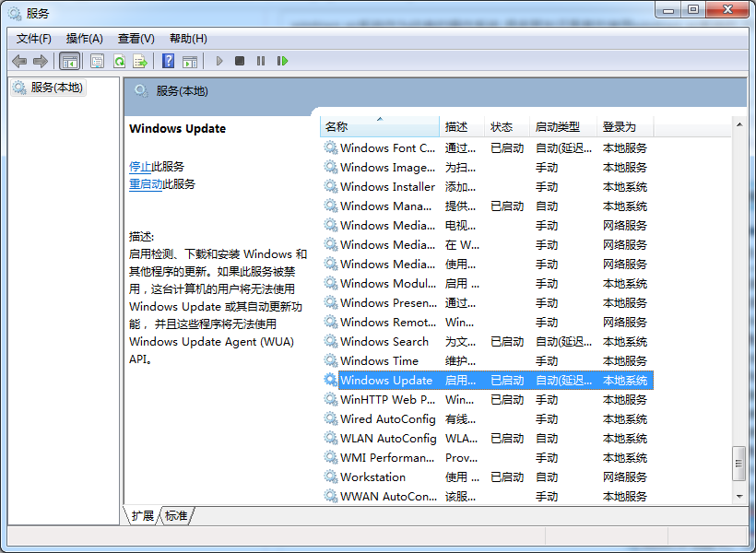Click 已启动 status of Workstation row
This screenshot has height=553, width=756.
[x=507, y=477]
